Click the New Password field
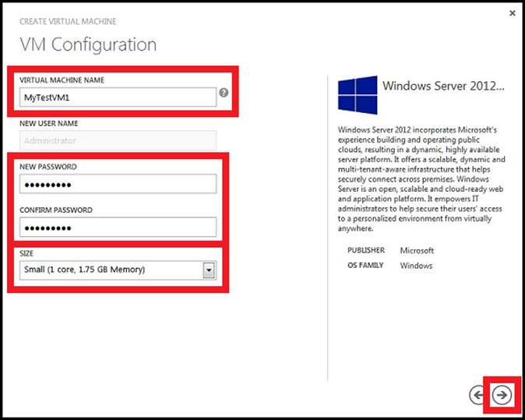525x420 pixels. pyautogui.click(x=118, y=184)
